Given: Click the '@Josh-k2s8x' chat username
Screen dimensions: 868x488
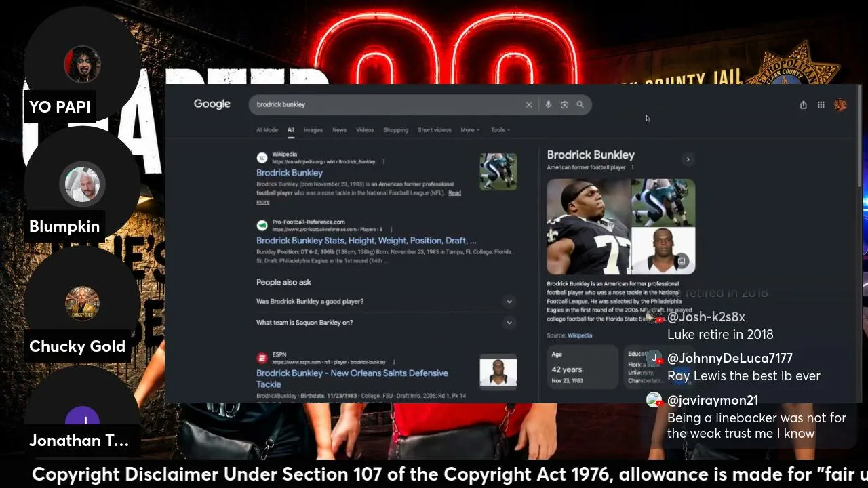Looking at the screenshot, I should [x=706, y=317].
